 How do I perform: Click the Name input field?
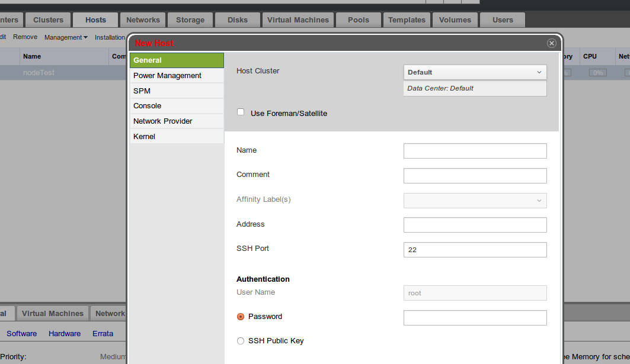(x=475, y=151)
